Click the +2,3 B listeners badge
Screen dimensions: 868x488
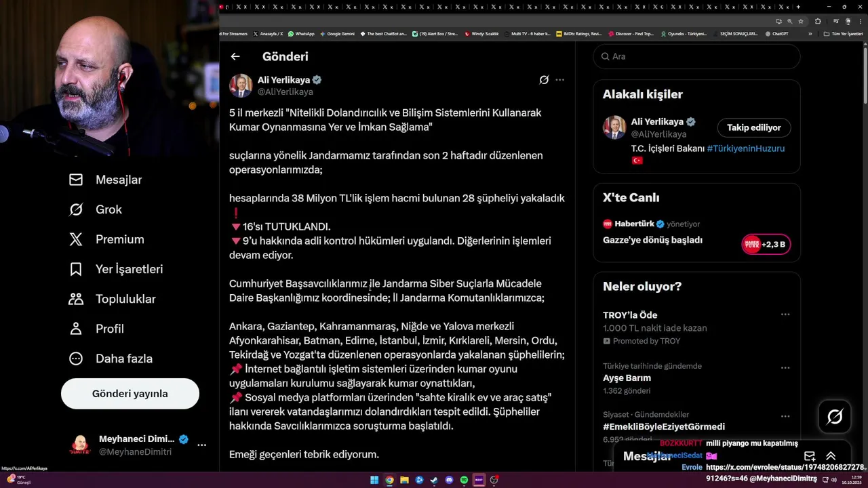[766, 244]
